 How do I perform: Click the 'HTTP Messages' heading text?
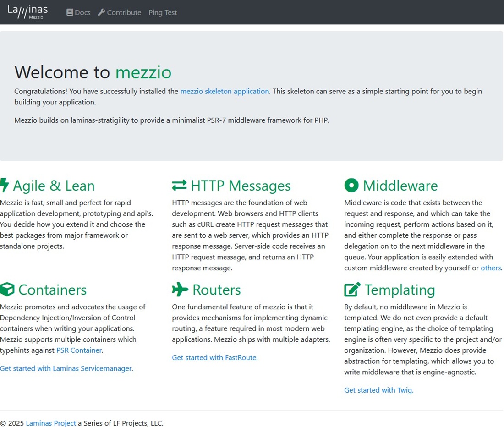click(x=241, y=186)
